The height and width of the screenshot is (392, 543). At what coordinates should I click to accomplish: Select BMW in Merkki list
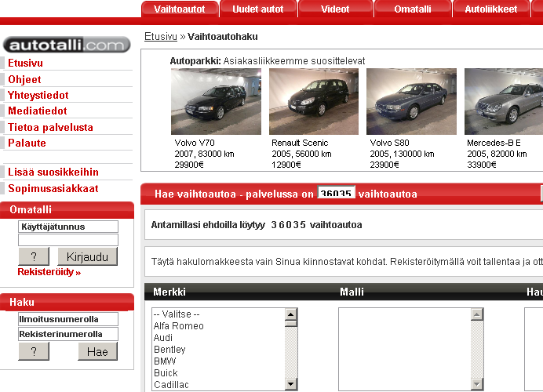[x=218, y=361]
